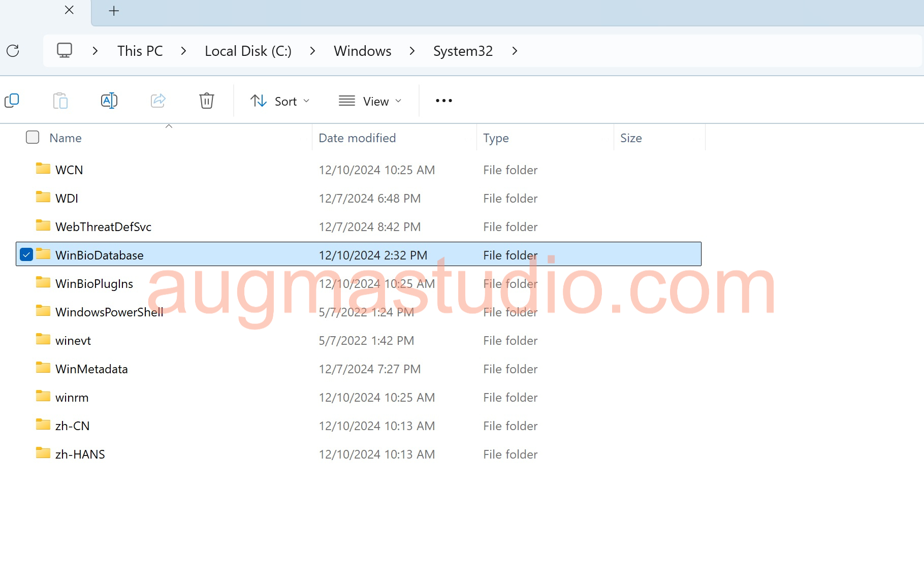
Task: Select the Copy icon in the toolbar
Action: tap(12, 100)
